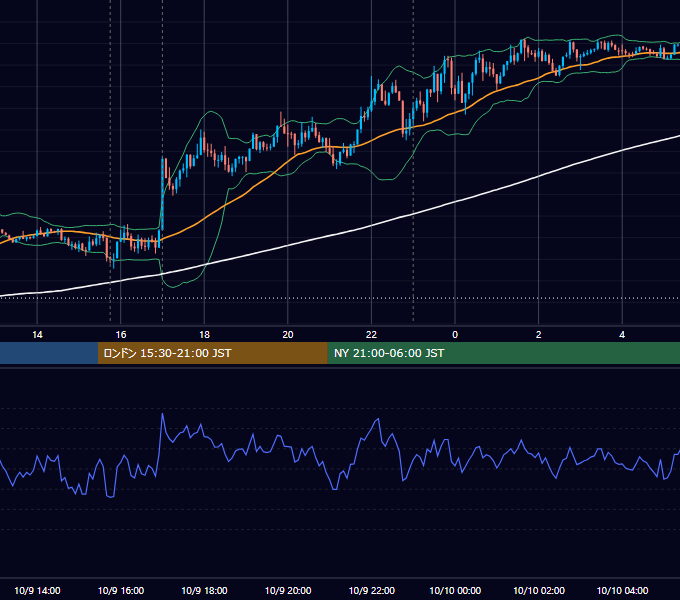
Task: Click the 10/10 02:00 date label
Action: click(x=539, y=590)
